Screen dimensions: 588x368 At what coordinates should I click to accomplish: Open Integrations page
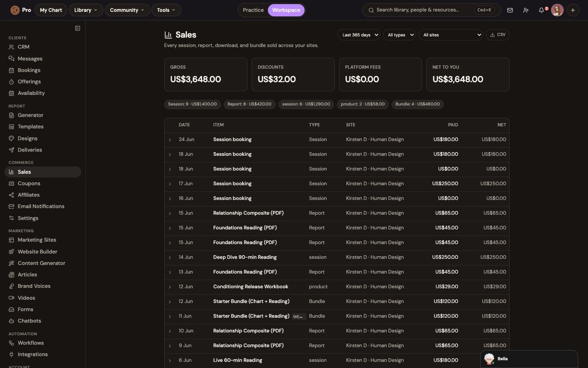tap(42, 355)
